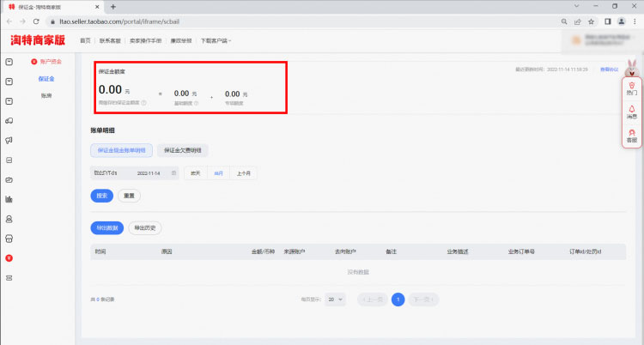The width and height of the screenshot is (644, 345).
Task: Switch to the 保证金欠费明细 tab
Action: 183,150
